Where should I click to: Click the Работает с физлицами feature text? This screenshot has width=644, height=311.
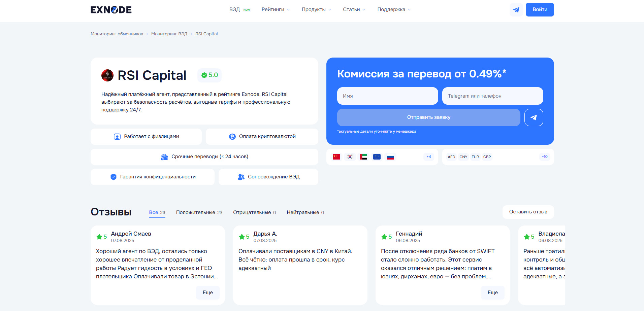point(152,137)
